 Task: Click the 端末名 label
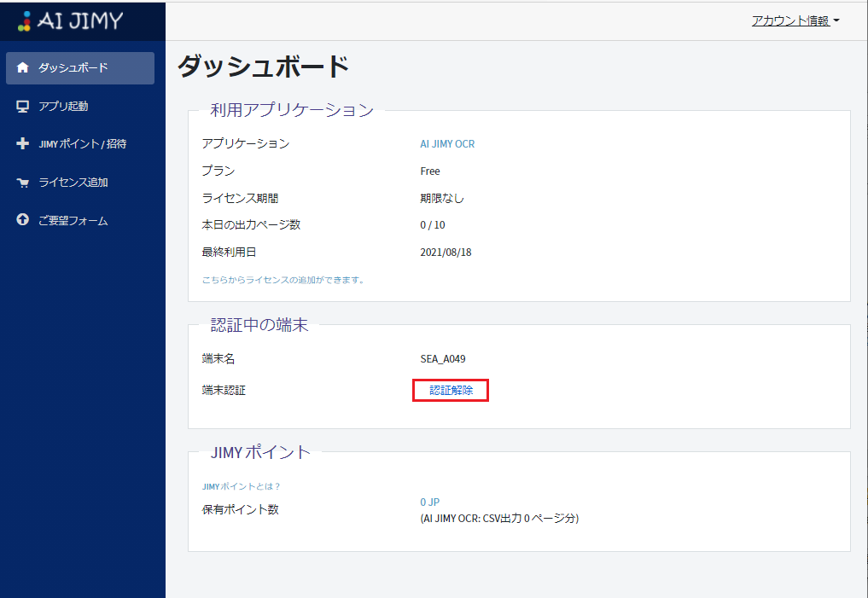click(x=218, y=359)
